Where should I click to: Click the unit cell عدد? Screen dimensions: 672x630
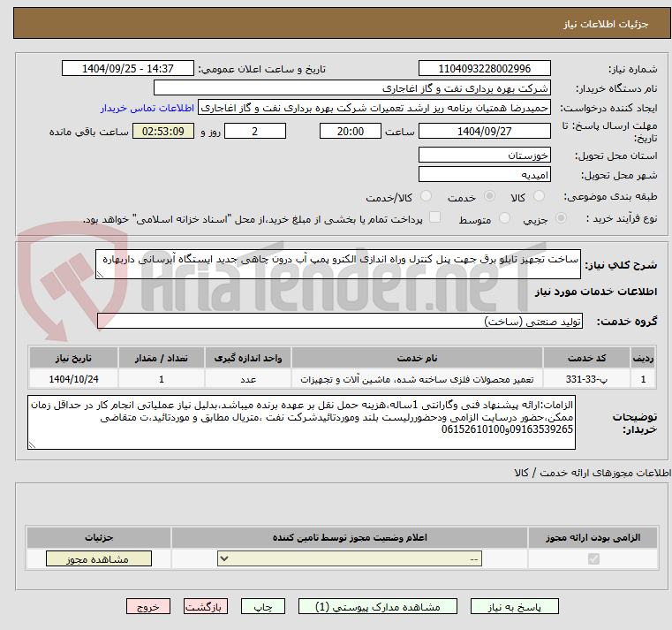[248, 380]
